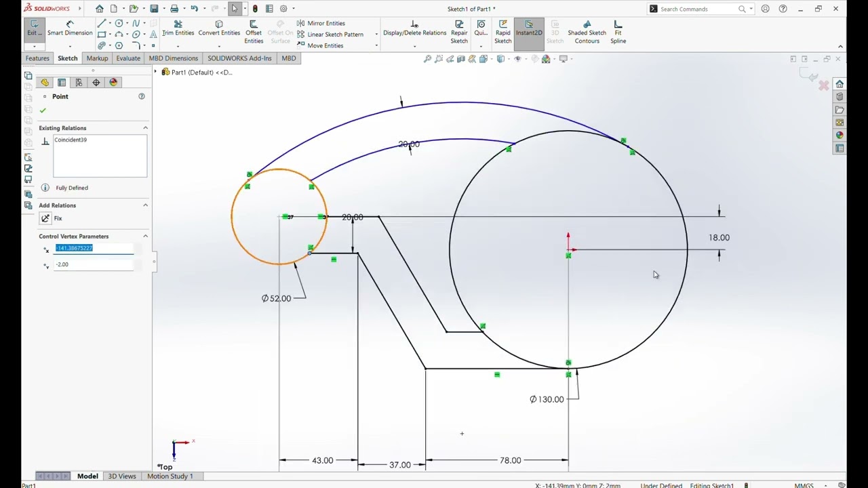
Task: Click the Undo icon
Action: [x=194, y=9]
